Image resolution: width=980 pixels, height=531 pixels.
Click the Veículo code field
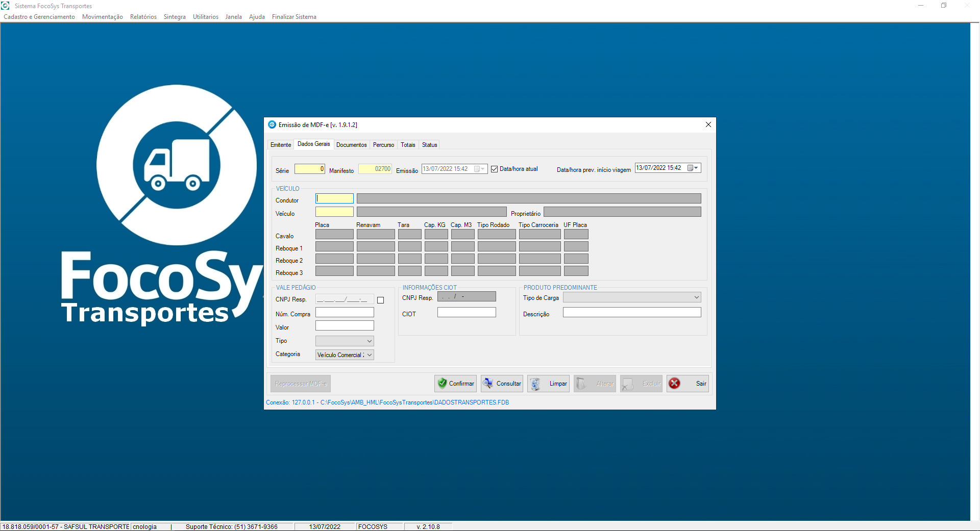coord(334,212)
